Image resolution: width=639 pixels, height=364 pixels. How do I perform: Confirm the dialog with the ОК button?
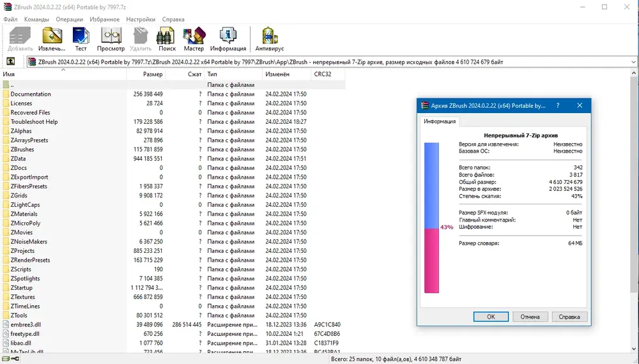pyautogui.click(x=491, y=316)
